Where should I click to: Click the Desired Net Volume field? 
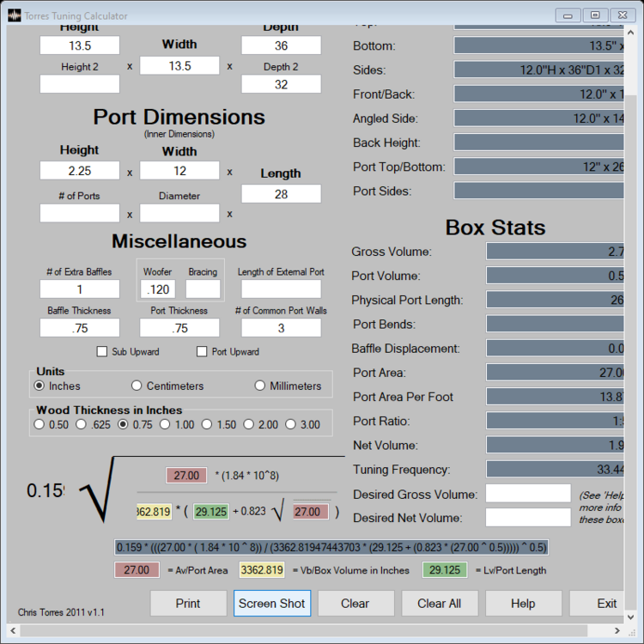click(528, 517)
